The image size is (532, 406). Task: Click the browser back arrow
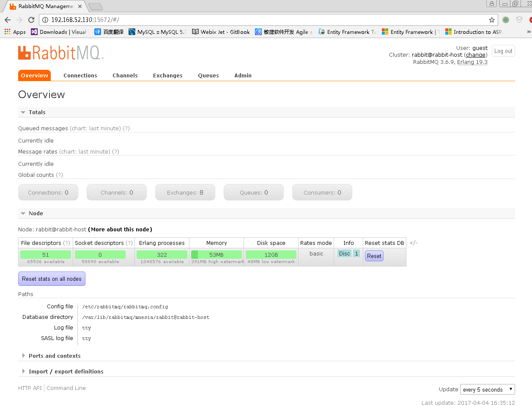8,19
